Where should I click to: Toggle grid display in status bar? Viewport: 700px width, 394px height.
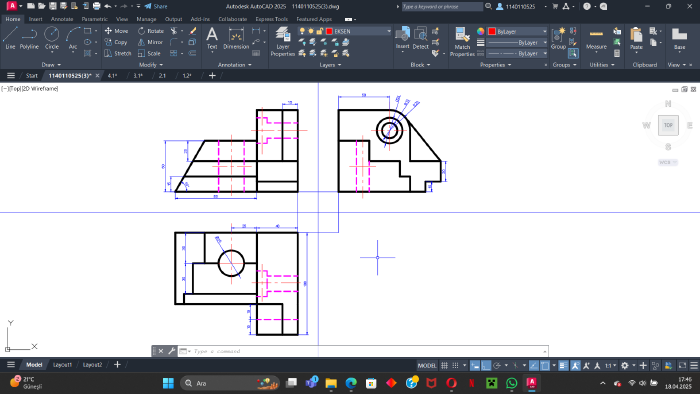[444, 365]
